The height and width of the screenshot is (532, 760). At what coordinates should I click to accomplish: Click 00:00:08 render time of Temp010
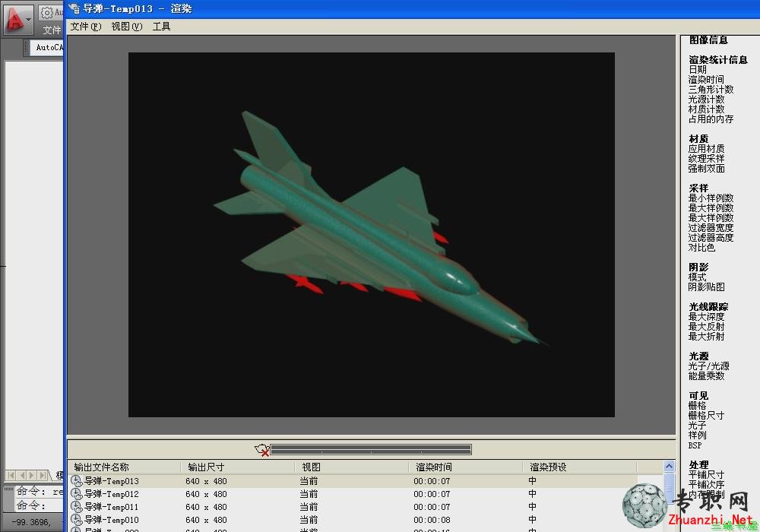pyautogui.click(x=432, y=520)
